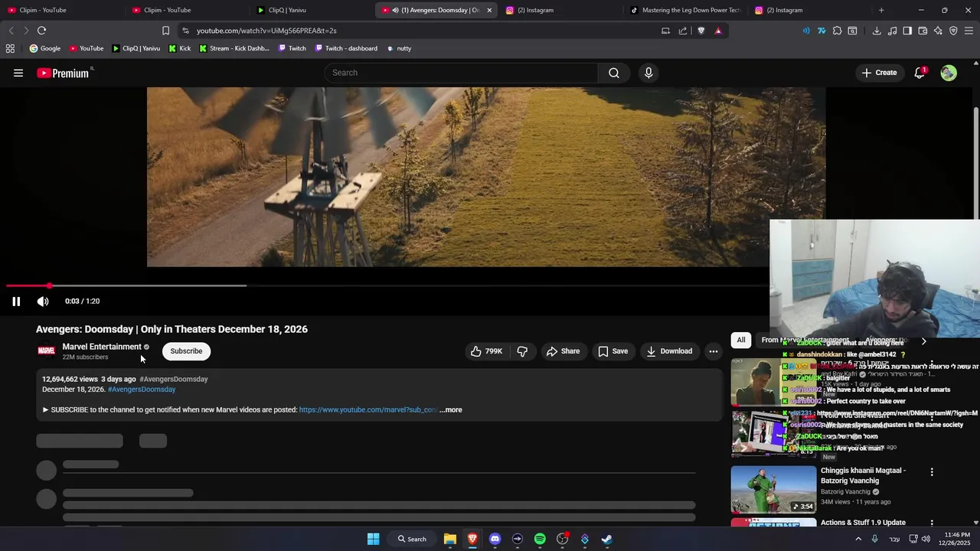Open the browser main menu
Image resolution: width=980 pixels, height=551 pixels.
click(x=969, y=31)
